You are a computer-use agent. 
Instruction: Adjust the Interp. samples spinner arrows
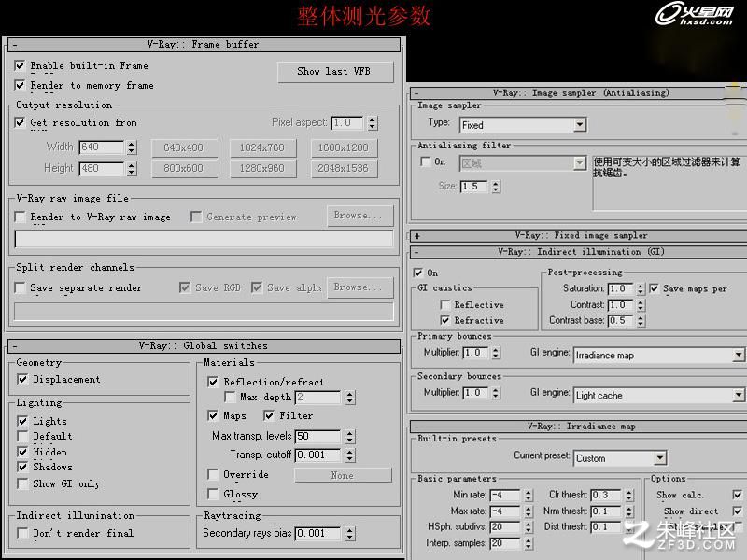(529, 543)
